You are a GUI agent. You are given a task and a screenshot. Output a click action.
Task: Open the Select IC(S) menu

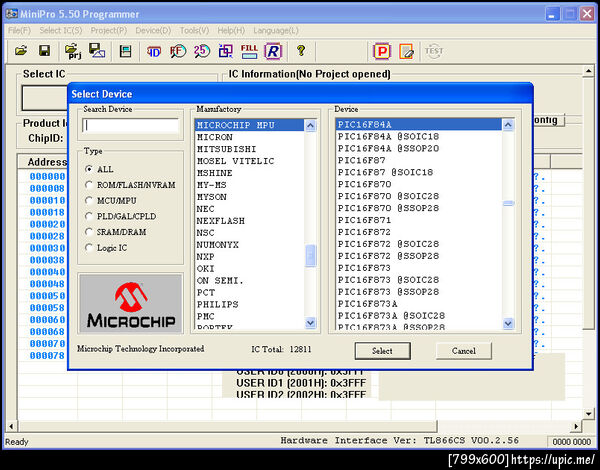point(60,31)
